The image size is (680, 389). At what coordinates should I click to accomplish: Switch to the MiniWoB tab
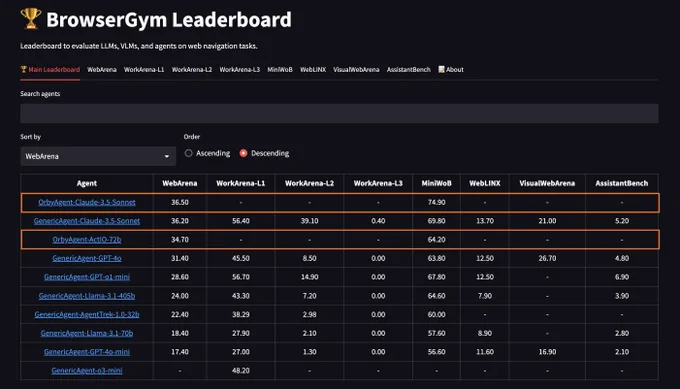(x=280, y=69)
